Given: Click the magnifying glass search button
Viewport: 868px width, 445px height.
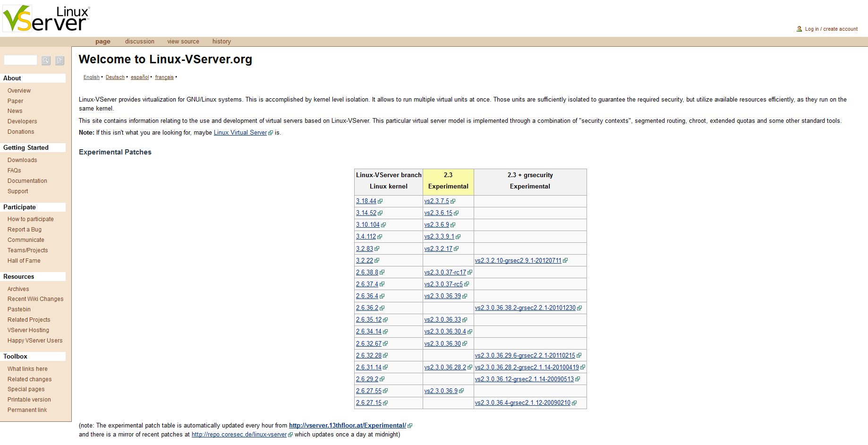Looking at the screenshot, I should [46, 60].
